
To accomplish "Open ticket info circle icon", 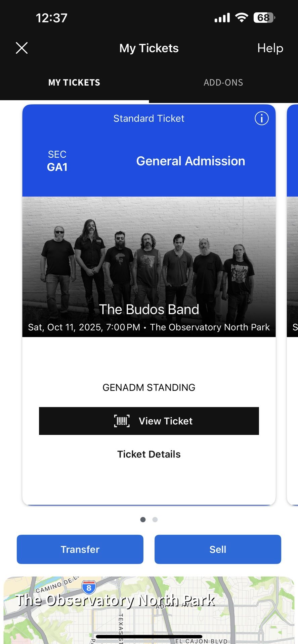I will click(x=261, y=118).
